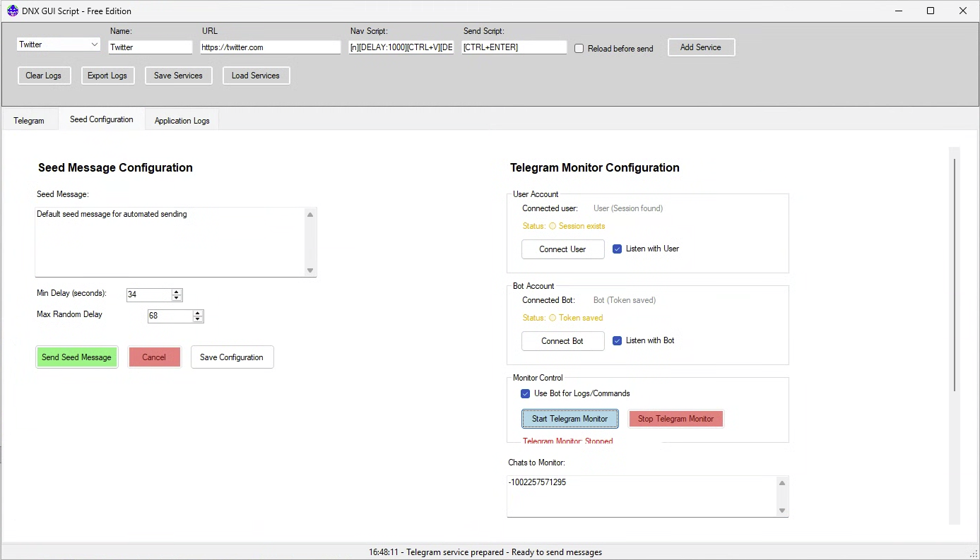Click Load Services button
The image size is (980, 560).
click(256, 76)
